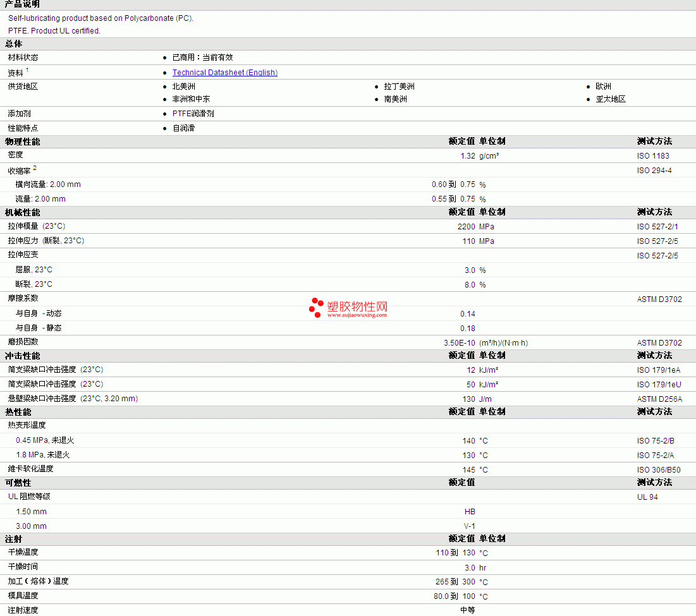This screenshot has height=616, width=696.
Task: Select the 总体 section header
Action: [x=13, y=44]
